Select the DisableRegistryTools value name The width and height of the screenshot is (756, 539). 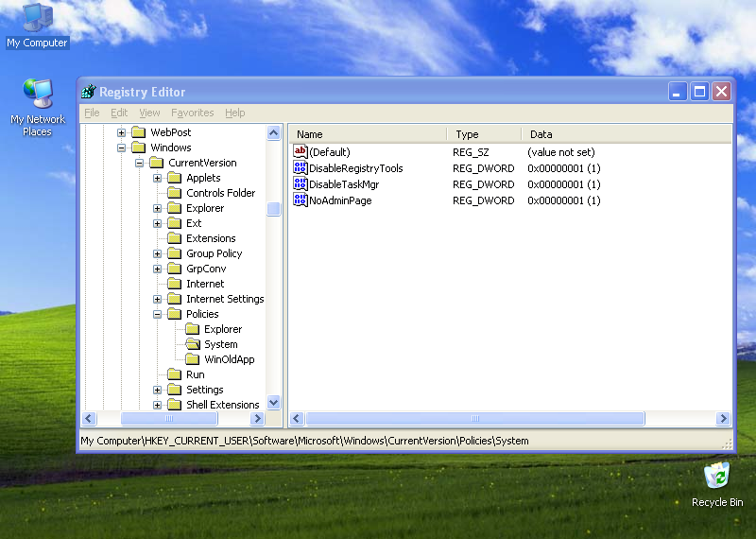pyautogui.click(x=356, y=168)
